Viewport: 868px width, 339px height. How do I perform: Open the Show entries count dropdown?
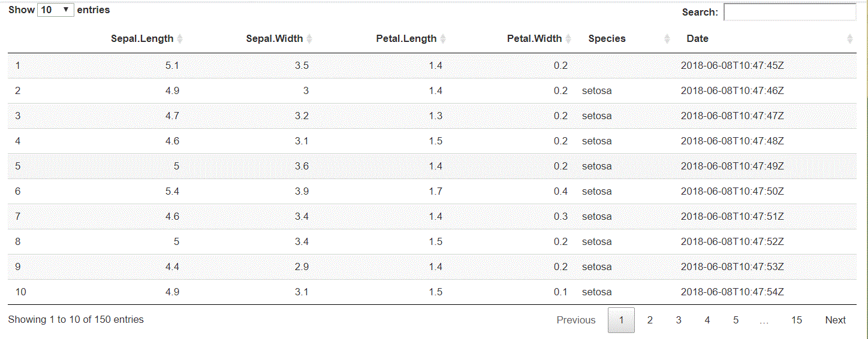[x=56, y=10]
